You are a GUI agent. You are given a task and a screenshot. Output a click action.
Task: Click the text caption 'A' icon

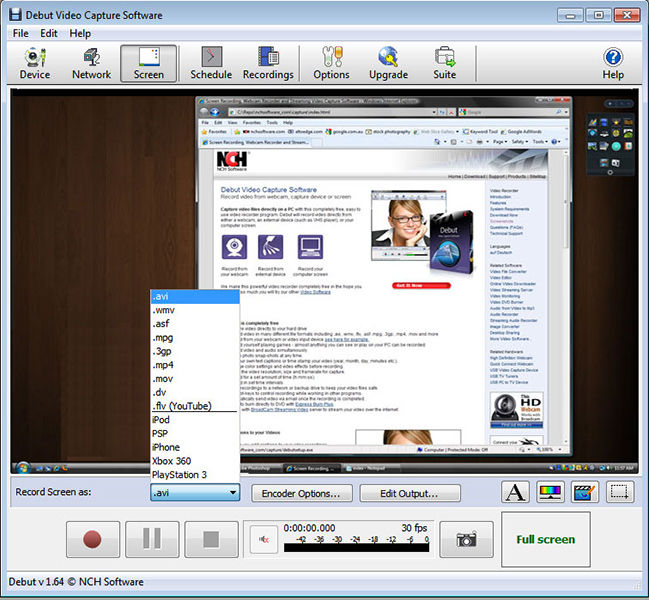coord(514,492)
